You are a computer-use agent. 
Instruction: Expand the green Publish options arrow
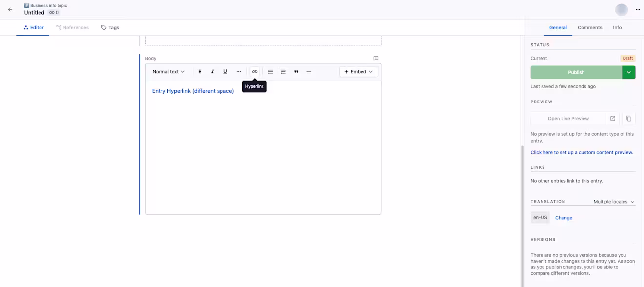(629, 72)
